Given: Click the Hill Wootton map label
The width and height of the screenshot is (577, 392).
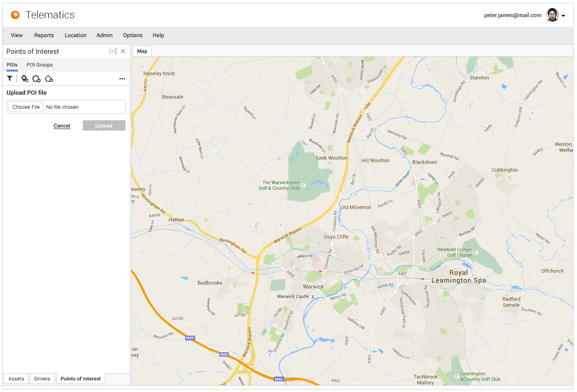Looking at the screenshot, I should point(376,160).
